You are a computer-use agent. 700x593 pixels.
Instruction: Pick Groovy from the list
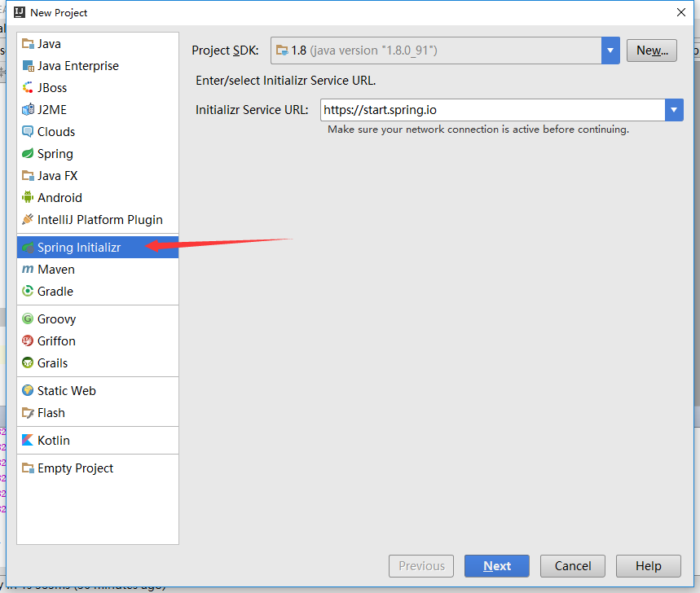pyautogui.click(x=97, y=318)
